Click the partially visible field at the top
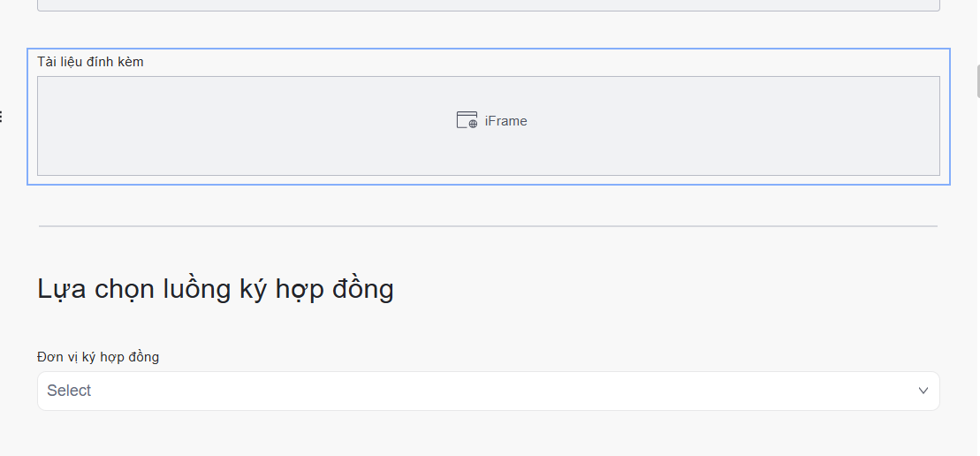The image size is (980, 456). pyautogui.click(x=488, y=4)
